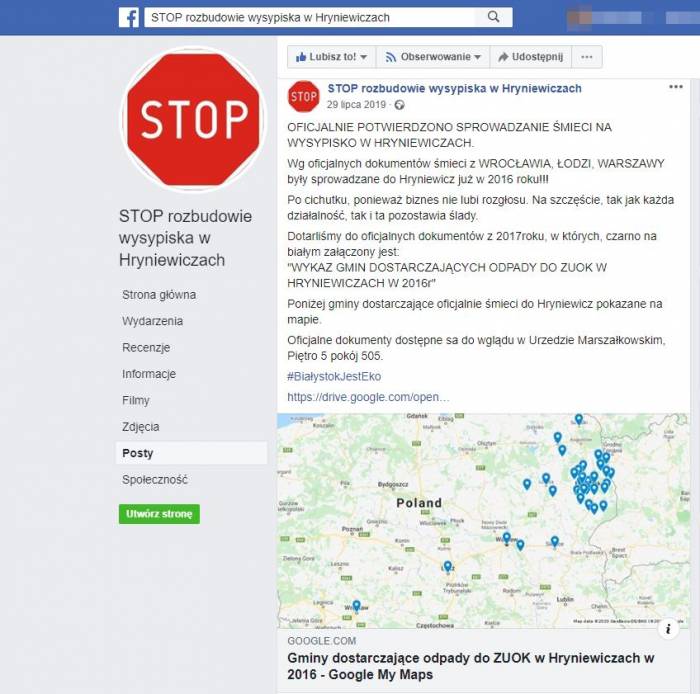The width and height of the screenshot is (700, 694).
Task: Click the Facebook search input field
Action: click(x=310, y=17)
